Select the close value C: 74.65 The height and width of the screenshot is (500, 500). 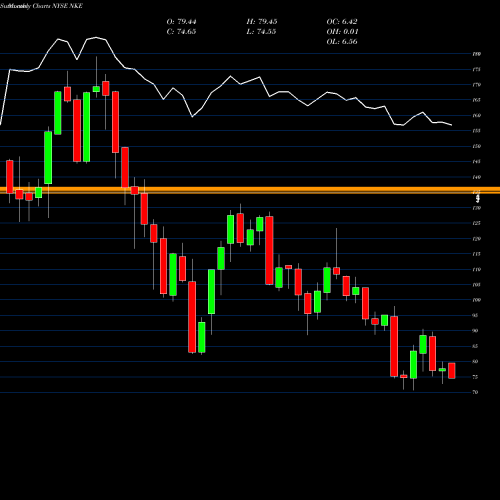[181, 32]
